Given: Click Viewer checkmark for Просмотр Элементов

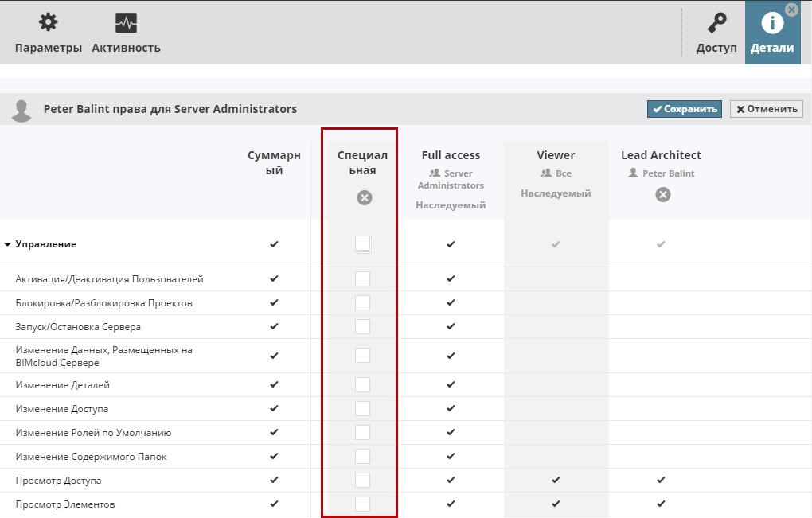Looking at the screenshot, I should click(x=556, y=504).
